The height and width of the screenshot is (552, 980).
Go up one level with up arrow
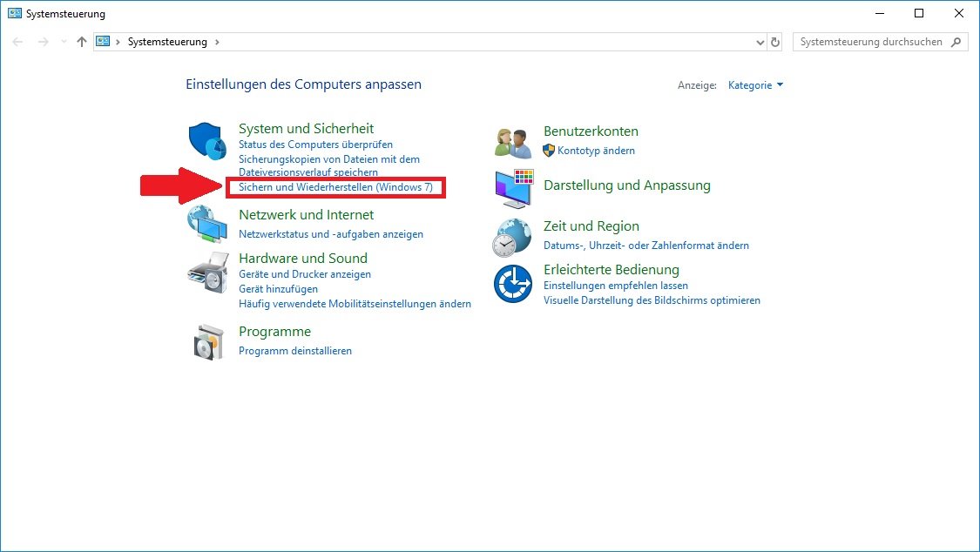click(x=81, y=42)
